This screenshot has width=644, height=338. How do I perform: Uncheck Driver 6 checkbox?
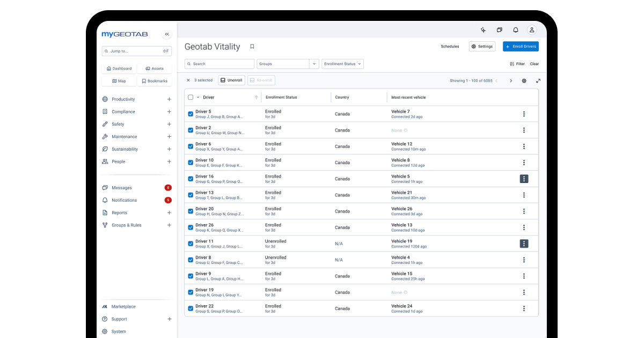coord(191,146)
